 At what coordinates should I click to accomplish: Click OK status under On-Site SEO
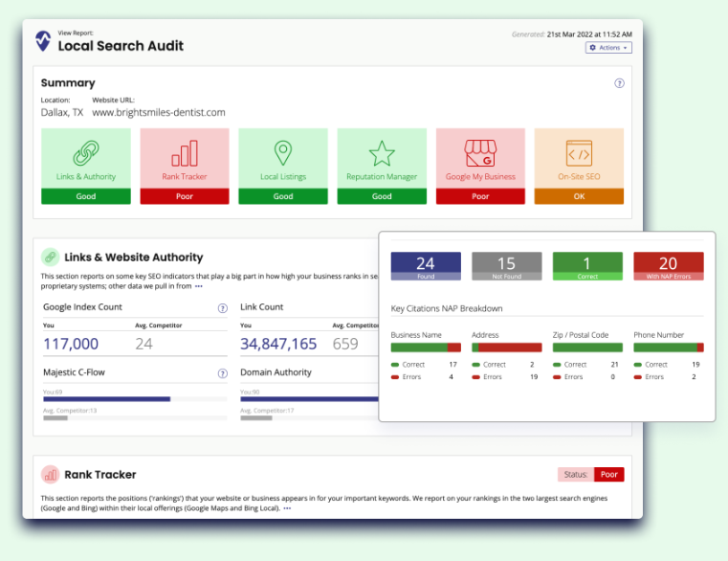[x=579, y=196]
